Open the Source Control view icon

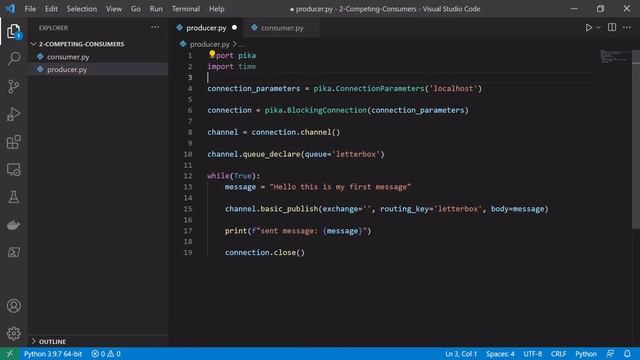pyautogui.click(x=13, y=87)
